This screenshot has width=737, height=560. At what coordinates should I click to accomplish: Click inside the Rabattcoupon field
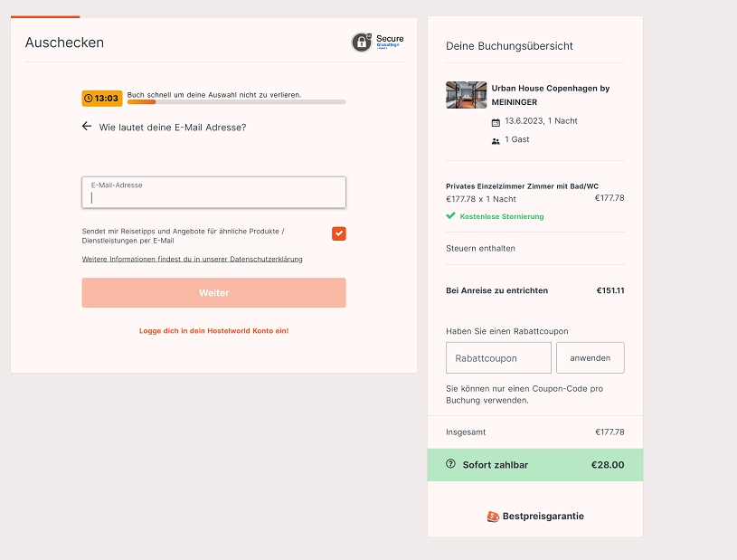[498, 357]
